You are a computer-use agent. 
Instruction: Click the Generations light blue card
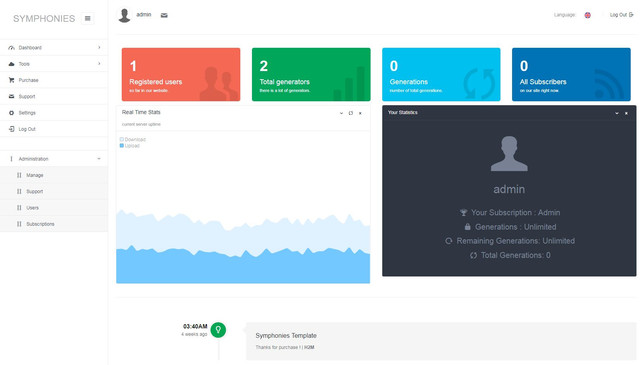pos(441,74)
